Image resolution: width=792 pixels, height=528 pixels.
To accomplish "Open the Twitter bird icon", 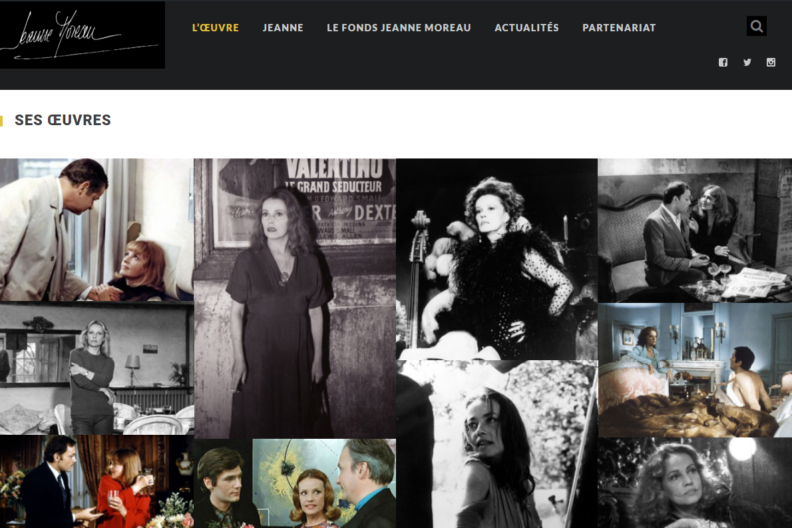I will [x=747, y=62].
